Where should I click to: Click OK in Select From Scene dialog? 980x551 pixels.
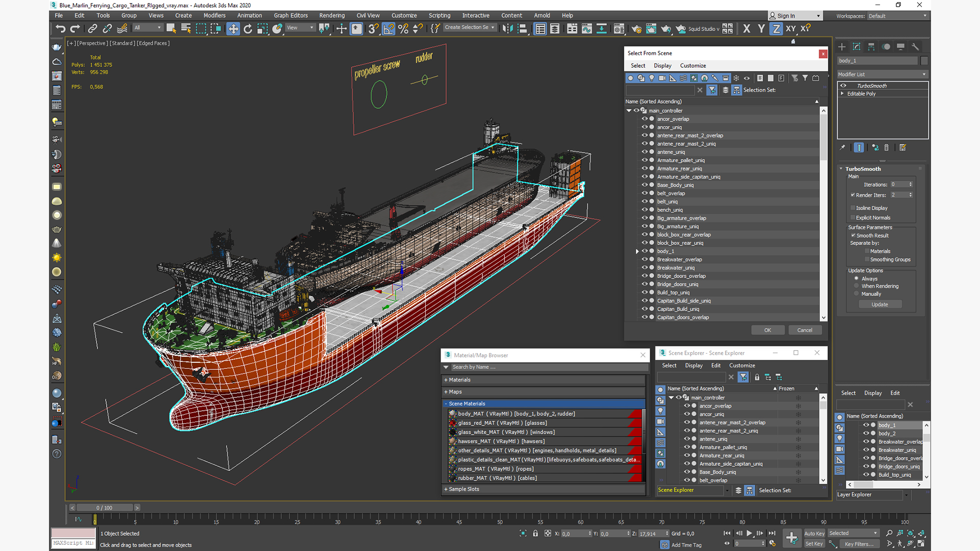click(768, 330)
